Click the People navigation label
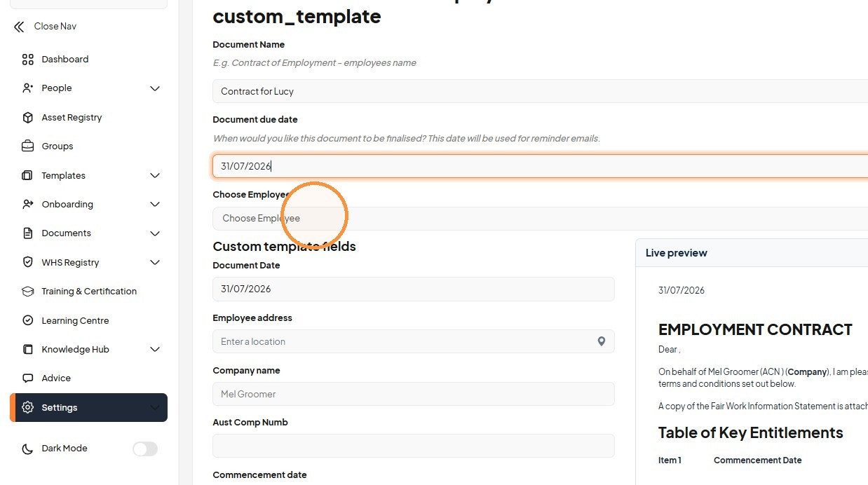Screen dimensions: 868x485 coord(56,88)
